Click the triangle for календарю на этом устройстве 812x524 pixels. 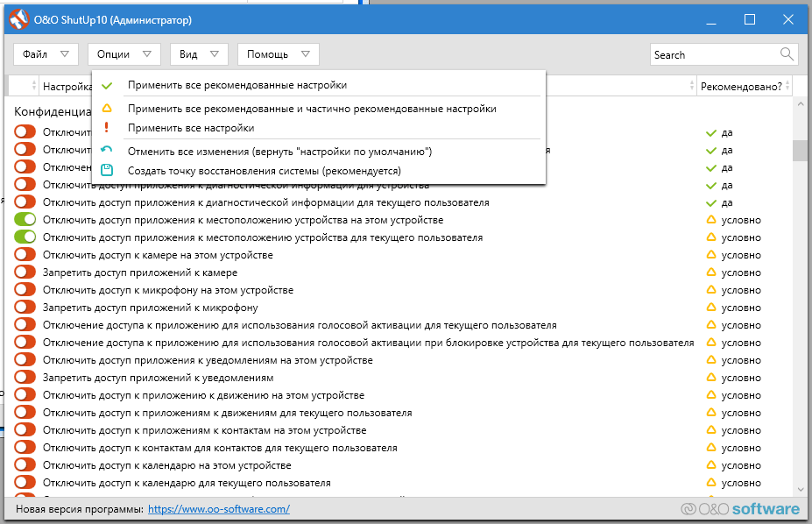click(x=711, y=465)
